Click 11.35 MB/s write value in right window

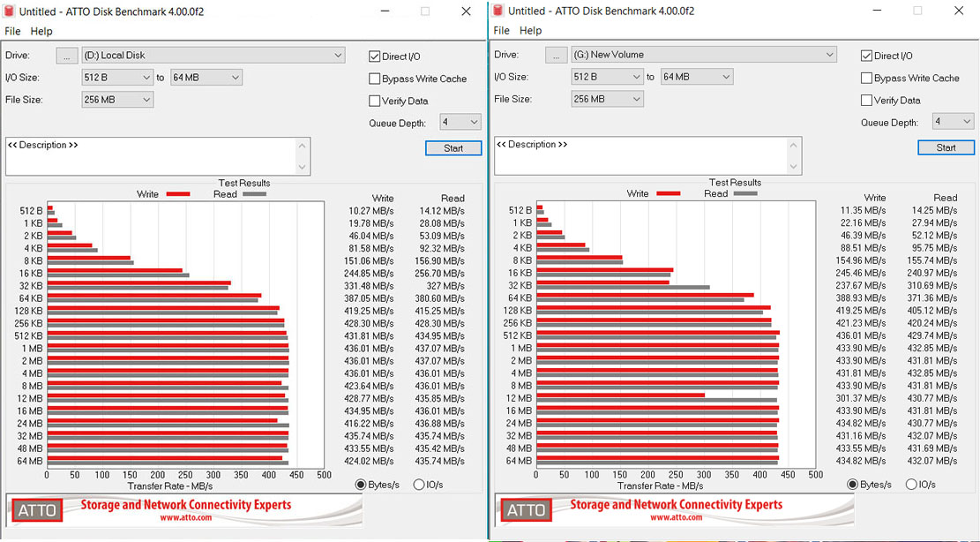(x=864, y=211)
